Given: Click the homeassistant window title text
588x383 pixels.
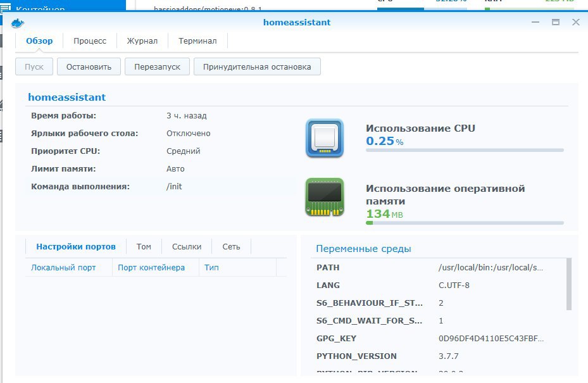Looking at the screenshot, I should pos(297,23).
